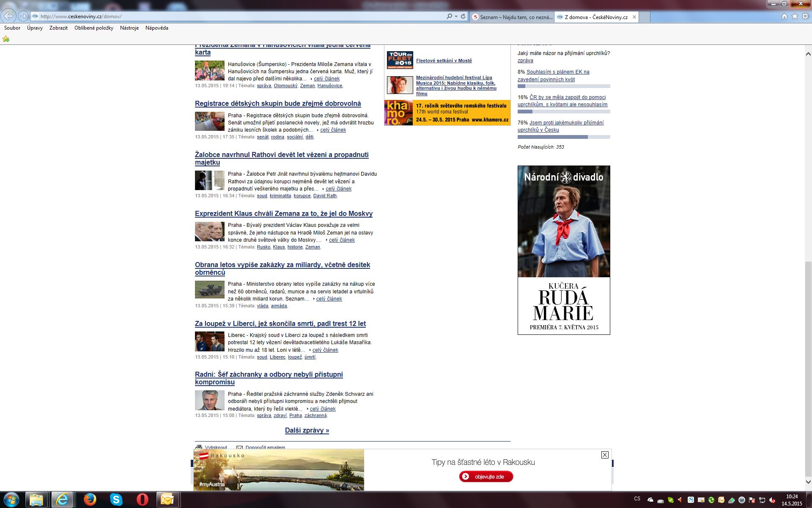Viewport: 812px width, 508px height.
Task: Open File Explorer from the taskbar
Action: point(37,500)
